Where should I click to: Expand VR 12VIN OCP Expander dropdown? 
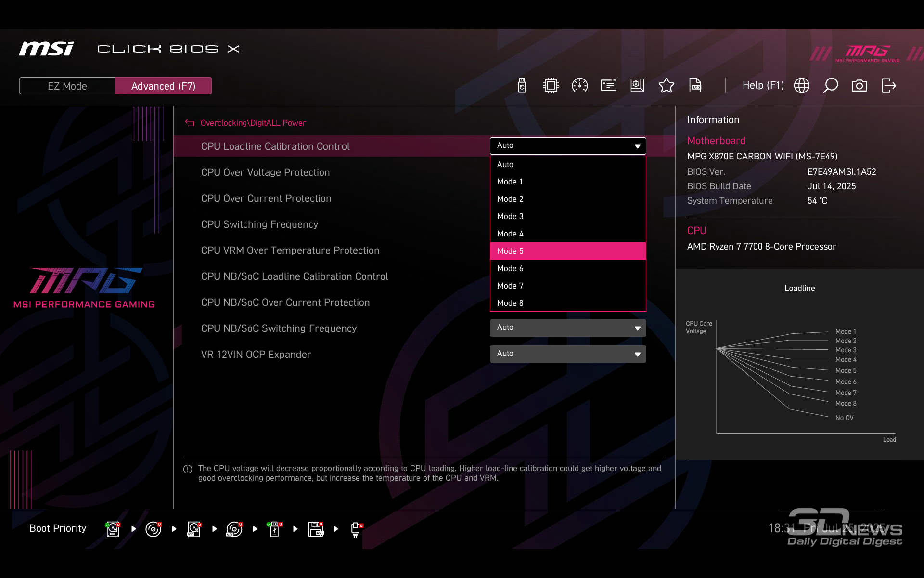[x=568, y=354]
